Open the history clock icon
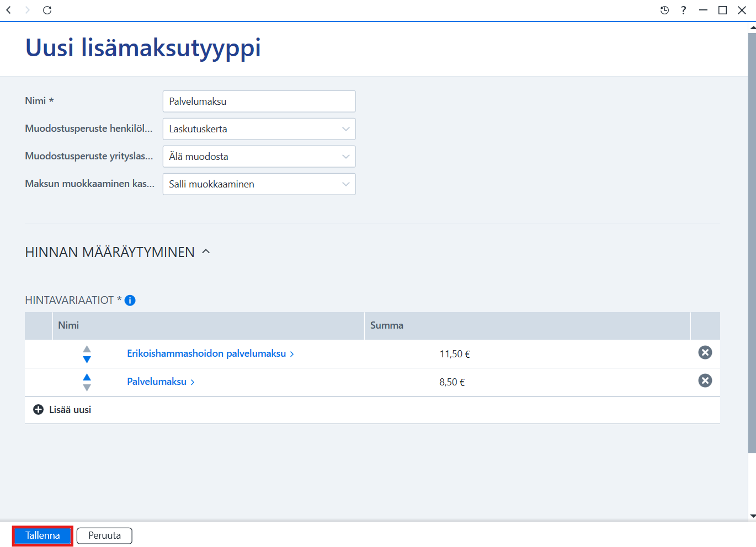 (x=664, y=10)
